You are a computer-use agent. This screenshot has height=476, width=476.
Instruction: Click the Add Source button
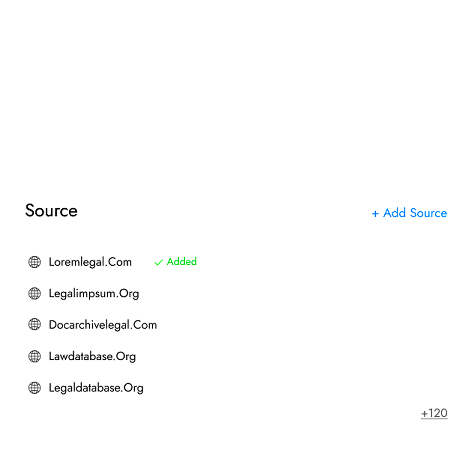pos(408,213)
